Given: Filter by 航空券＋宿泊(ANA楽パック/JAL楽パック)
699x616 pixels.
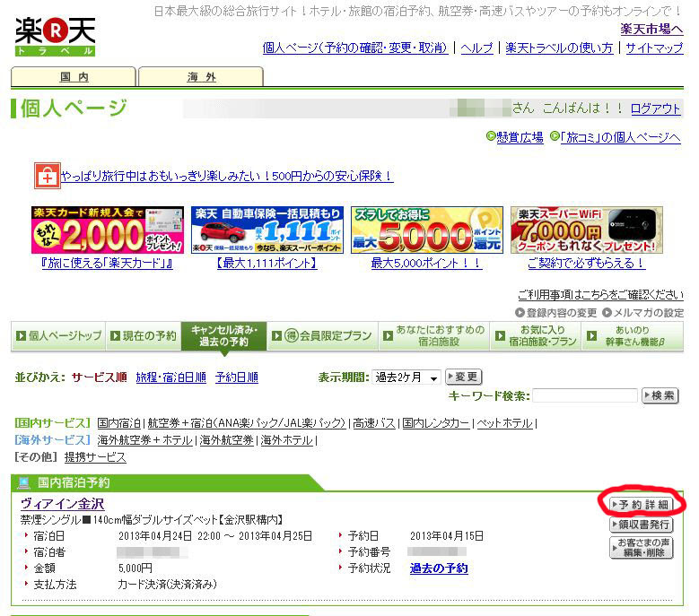Looking at the screenshot, I should [247, 423].
